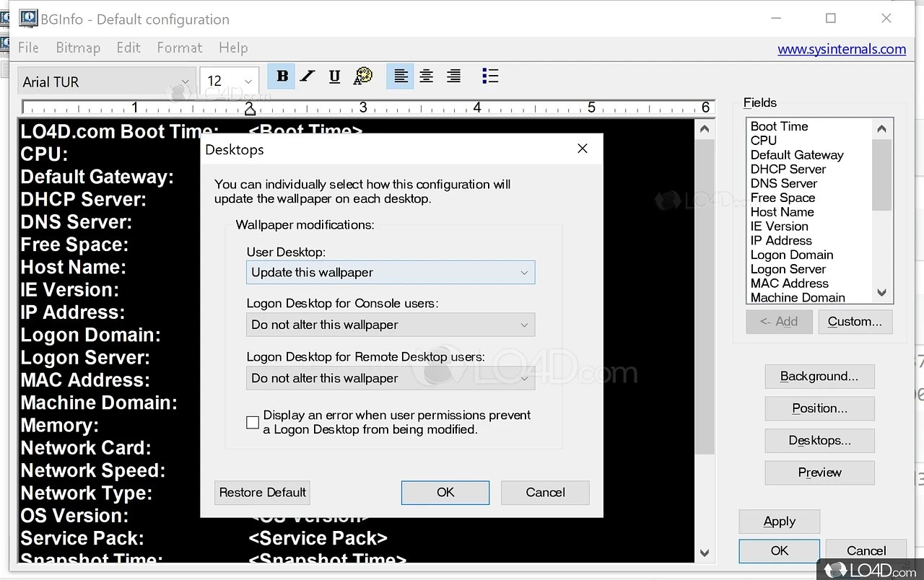Toggle Underline formatting in the toolbar

tap(334, 76)
